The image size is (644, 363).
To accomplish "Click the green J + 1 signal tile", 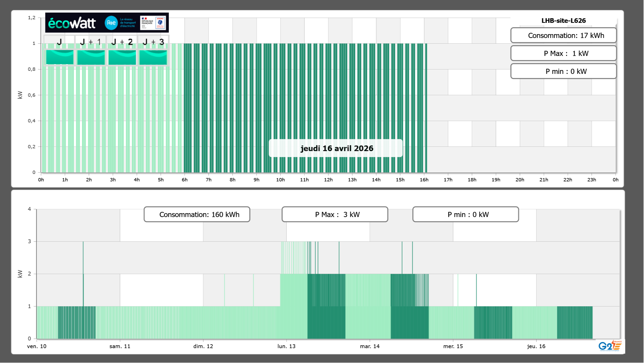I will coord(91,57).
